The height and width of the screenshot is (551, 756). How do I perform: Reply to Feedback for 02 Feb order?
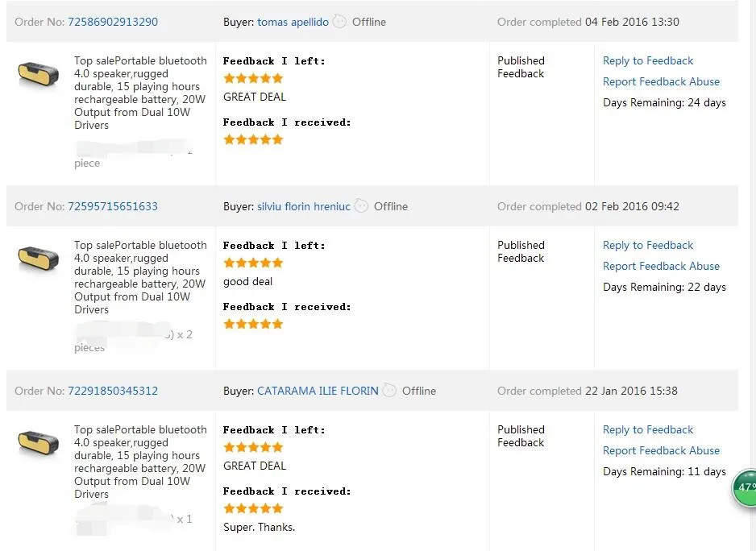tap(648, 245)
